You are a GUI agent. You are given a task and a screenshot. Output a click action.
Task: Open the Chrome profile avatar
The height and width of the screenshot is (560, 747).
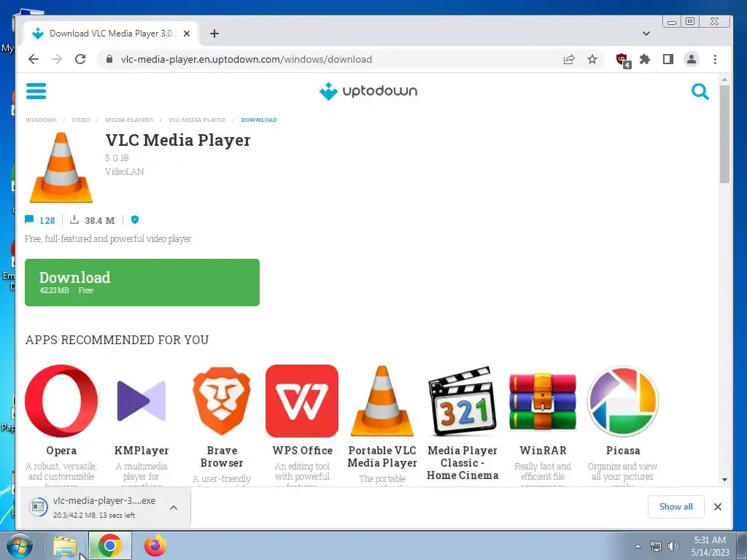coord(692,60)
